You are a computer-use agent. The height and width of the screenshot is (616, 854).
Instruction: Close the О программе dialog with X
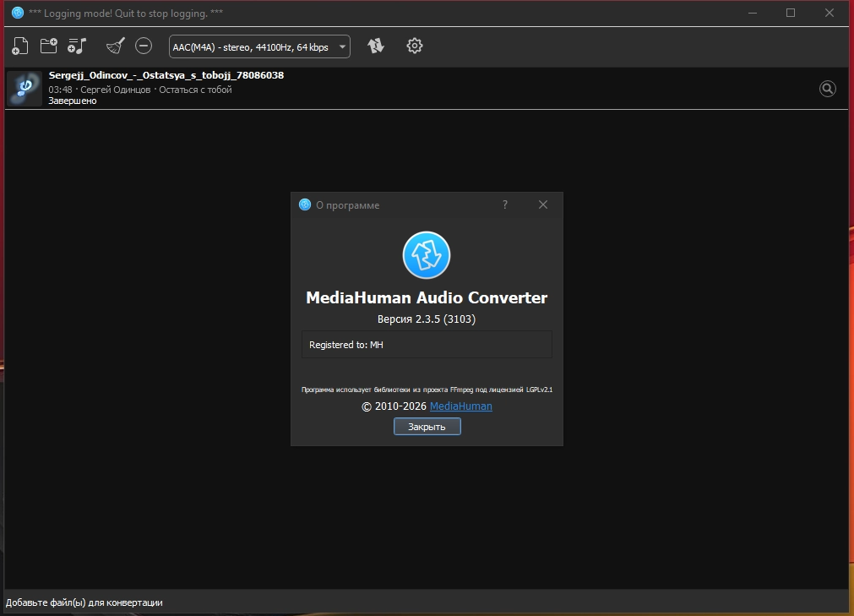pos(543,204)
